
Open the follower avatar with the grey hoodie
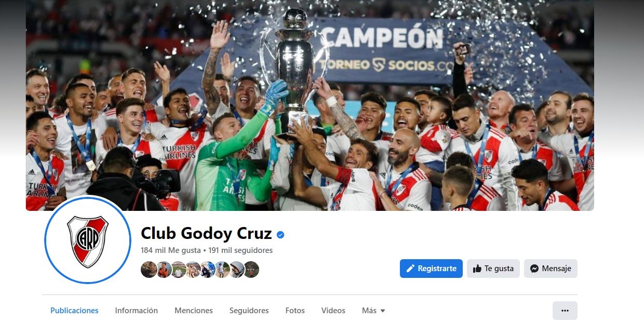coord(237,270)
